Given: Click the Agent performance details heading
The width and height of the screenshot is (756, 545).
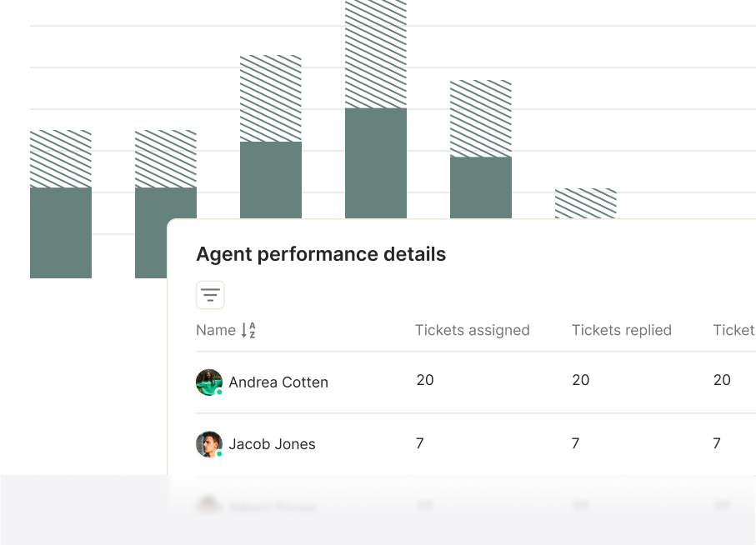Looking at the screenshot, I should pyautogui.click(x=321, y=254).
